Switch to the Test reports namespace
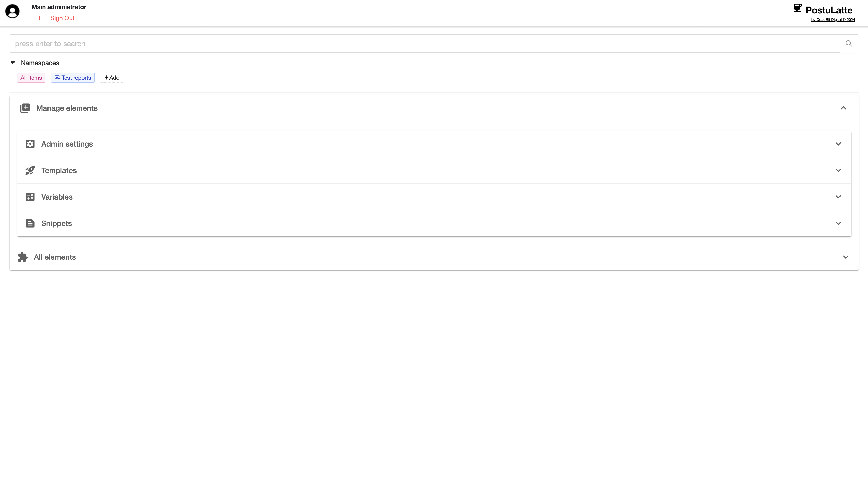Image resolution: width=868 pixels, height=481 pixels. tap(72, 77)
